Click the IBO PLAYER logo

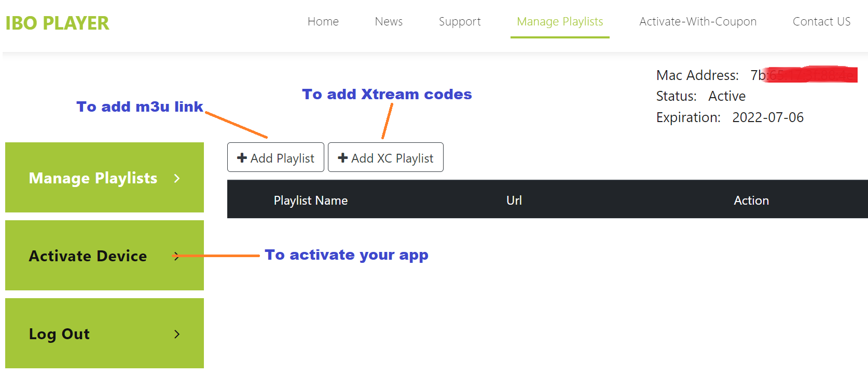click(x=57, y=23)
